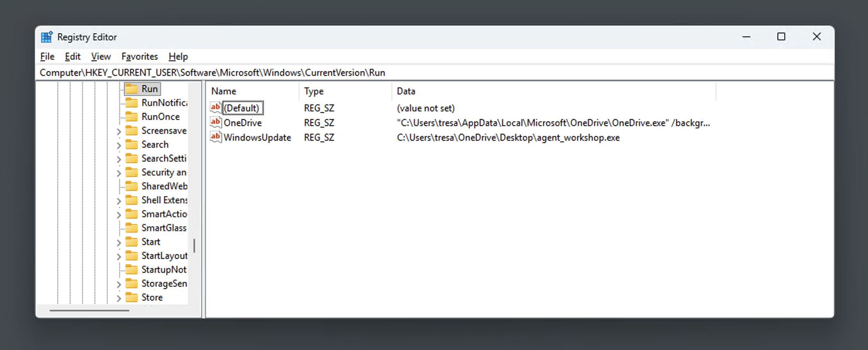The height and width of the screenshot is (350, 868).
Task: Expand the Security and Maintenance key
Action: [x=119, y=173]
